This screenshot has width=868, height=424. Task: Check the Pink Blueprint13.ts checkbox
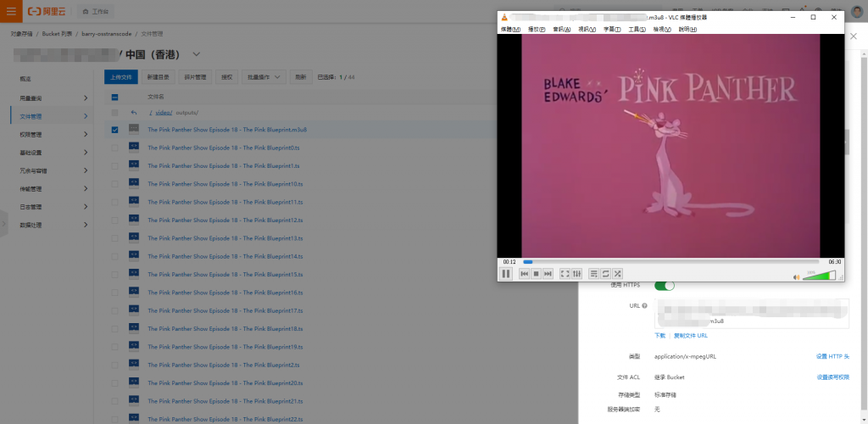coord(114,238)
